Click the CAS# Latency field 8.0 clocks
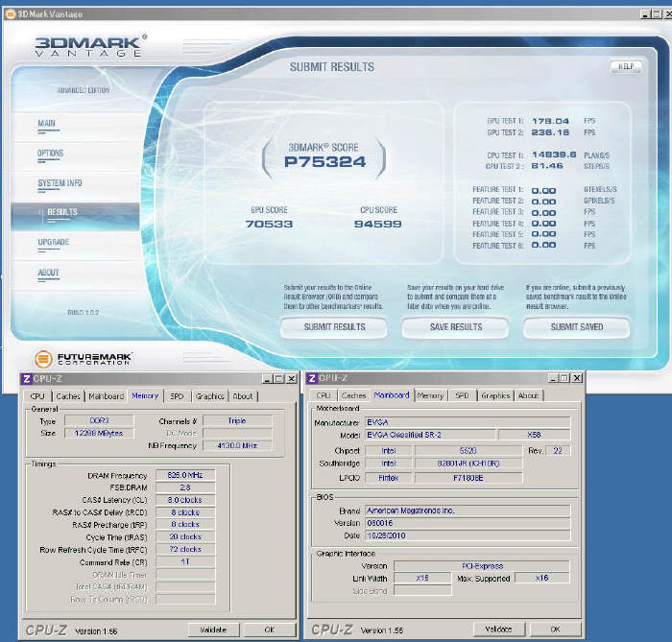 [185, 500]
